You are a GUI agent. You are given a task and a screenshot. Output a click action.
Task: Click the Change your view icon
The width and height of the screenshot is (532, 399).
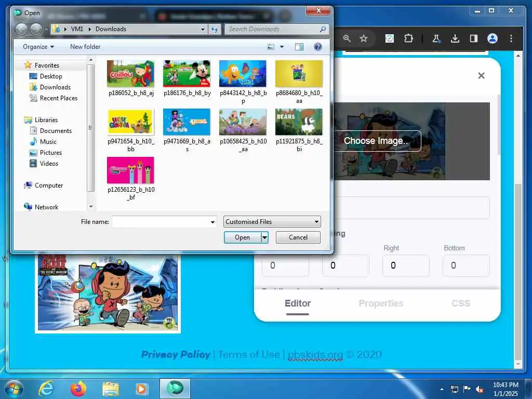tap(271, 47)
